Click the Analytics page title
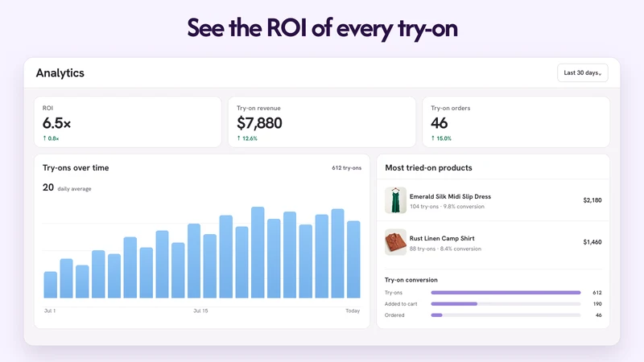 point(60,73)
